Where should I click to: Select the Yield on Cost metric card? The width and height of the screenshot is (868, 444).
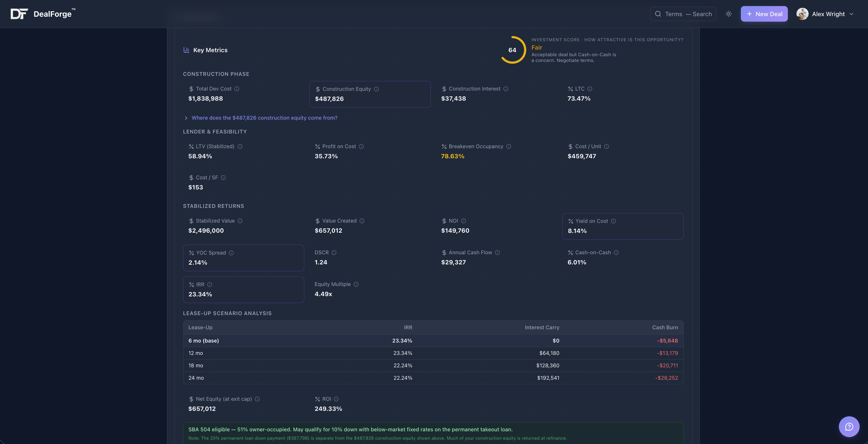[x=622, y=226]
